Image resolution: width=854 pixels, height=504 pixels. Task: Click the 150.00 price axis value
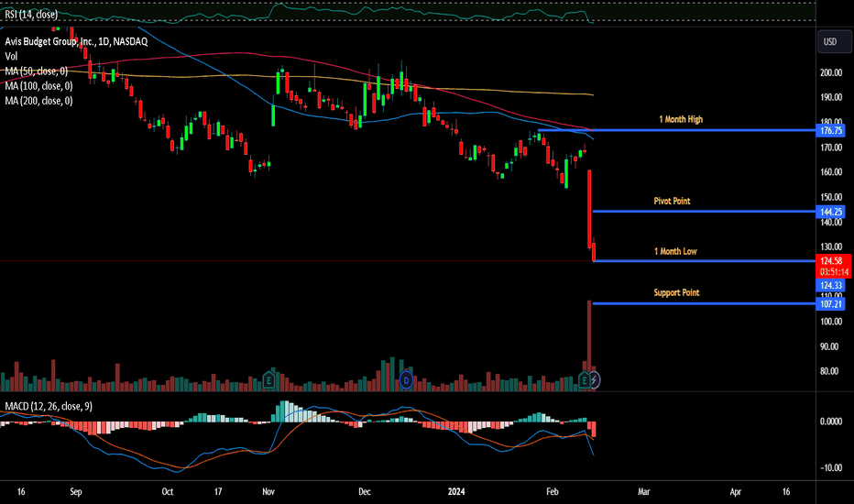coord(831,197)
